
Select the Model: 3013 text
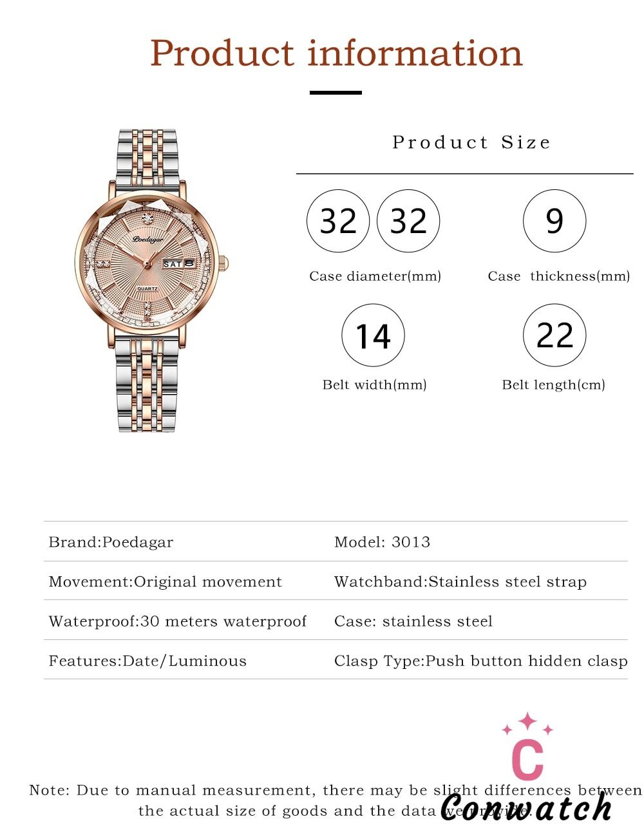[x=382, y=542]
